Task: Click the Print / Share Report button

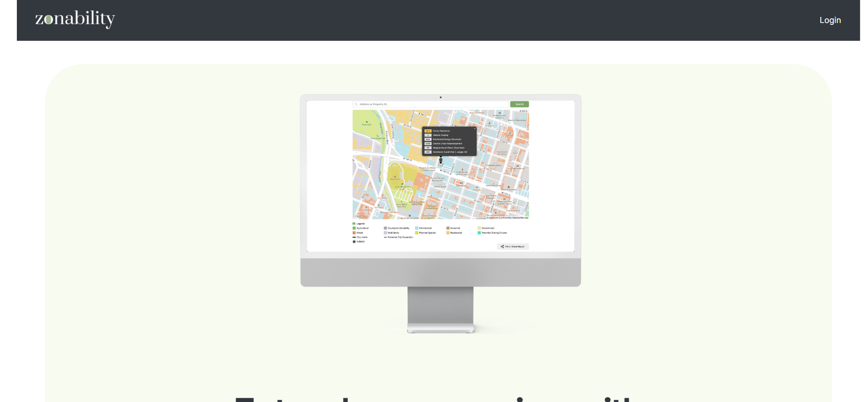Action: (513, 246)
